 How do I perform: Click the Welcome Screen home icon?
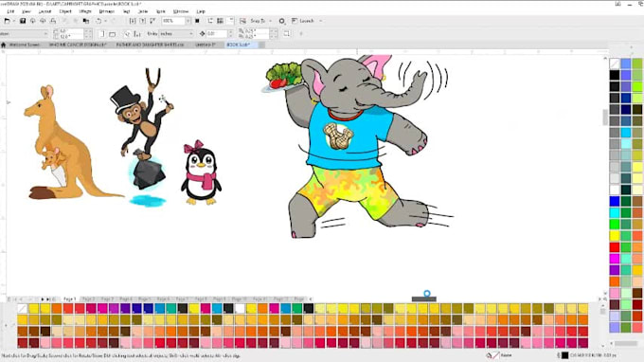(x=4, y=45)
